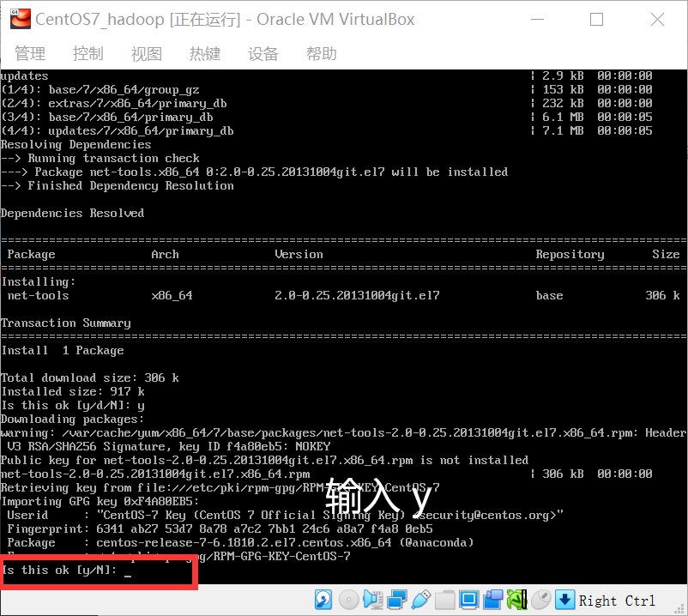The height and width of the screenshot is (616, 688).
Task: Click the 'Dependencies Resolved' line
Action: (x=72, y=214)
